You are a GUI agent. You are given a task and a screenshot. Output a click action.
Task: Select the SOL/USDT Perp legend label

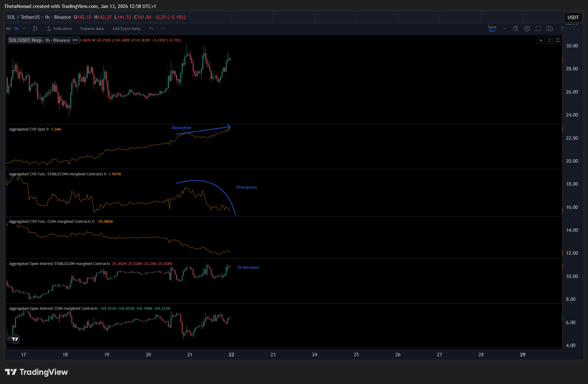(x=25, y=40)
